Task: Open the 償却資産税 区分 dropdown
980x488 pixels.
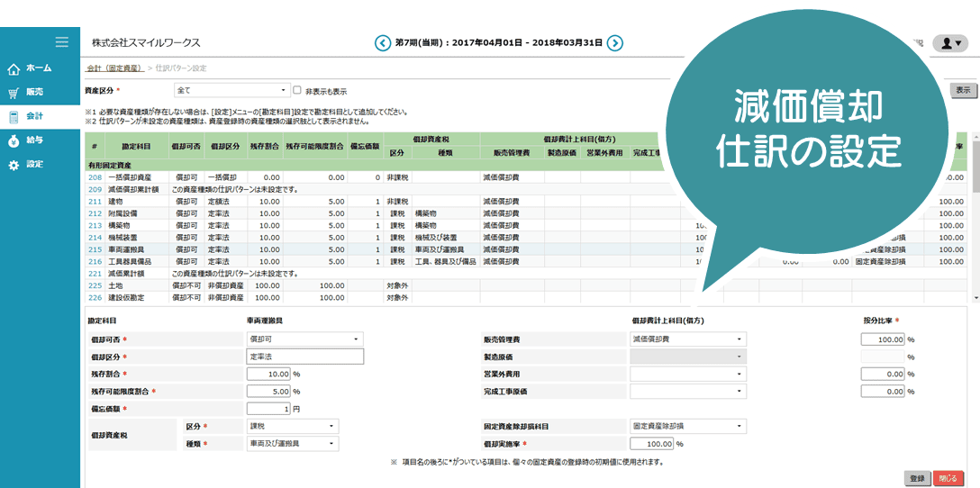Action: pos(293,426)
